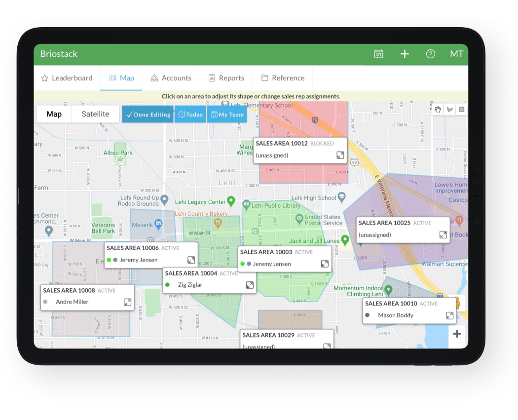Expand the Sales Area 10012 card
518x420 pixels.
(340, 155)
